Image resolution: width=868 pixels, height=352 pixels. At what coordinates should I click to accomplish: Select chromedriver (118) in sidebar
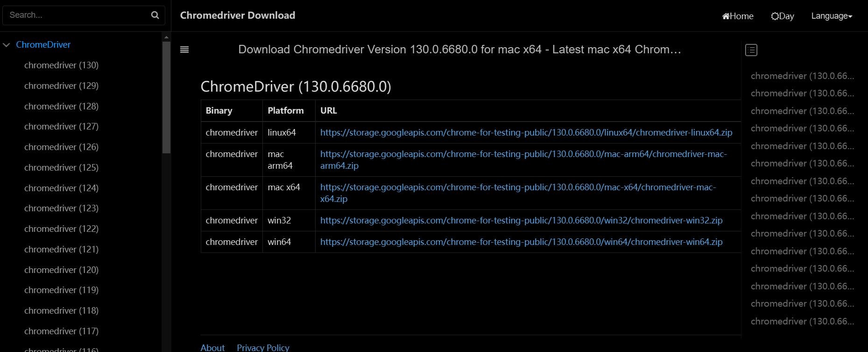(x=61, y=310)
